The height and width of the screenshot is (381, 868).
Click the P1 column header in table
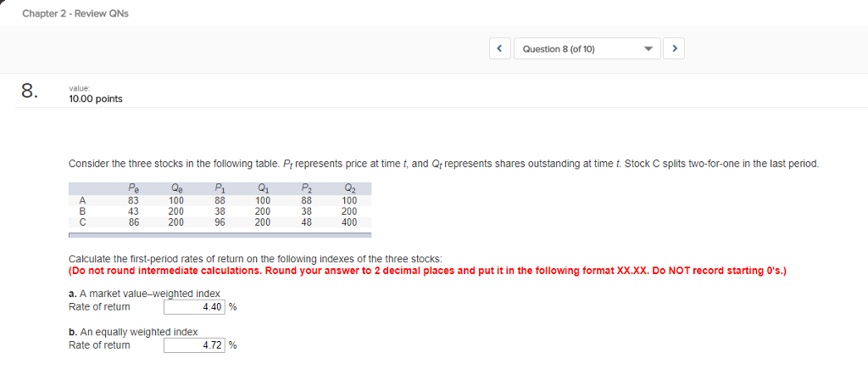pos(220,189)
